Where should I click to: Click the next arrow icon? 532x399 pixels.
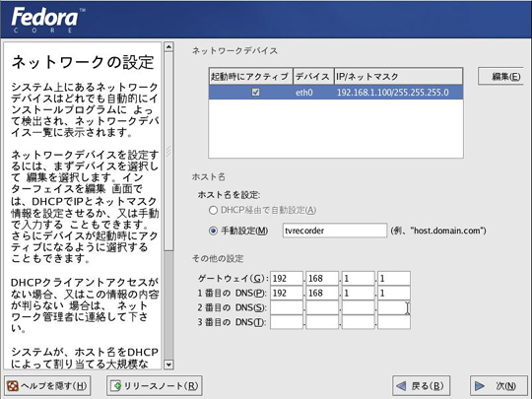[x=480, y=386]
